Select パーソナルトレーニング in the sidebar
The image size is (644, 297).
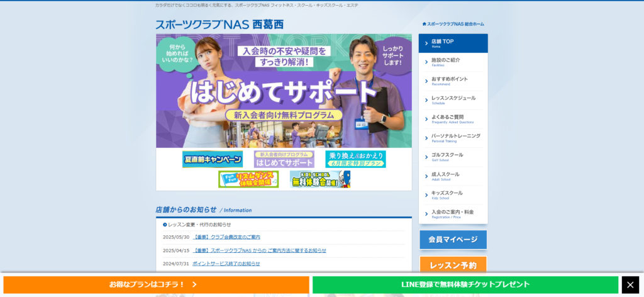coord(453,138)
